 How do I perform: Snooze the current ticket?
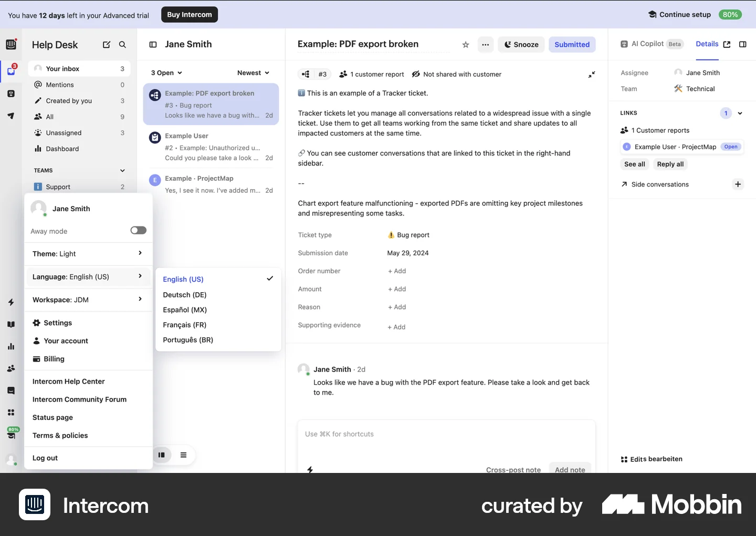click(x=521, y=45)
